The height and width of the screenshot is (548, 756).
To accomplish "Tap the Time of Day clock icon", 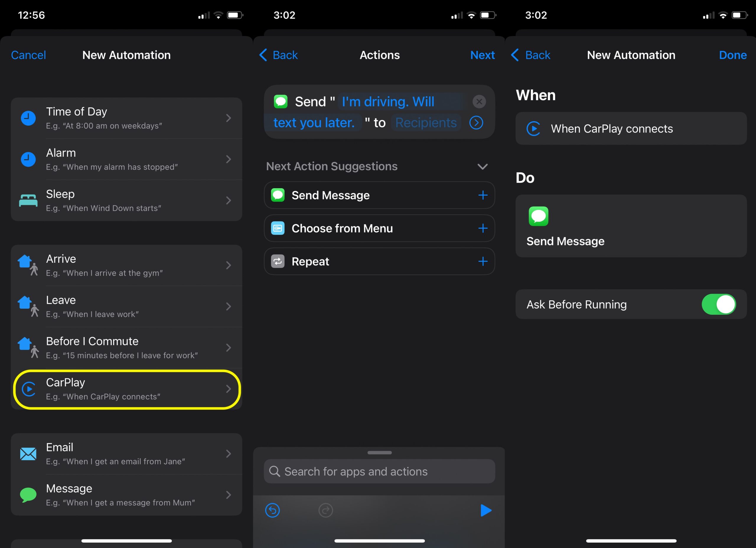I will coord(28,119).
